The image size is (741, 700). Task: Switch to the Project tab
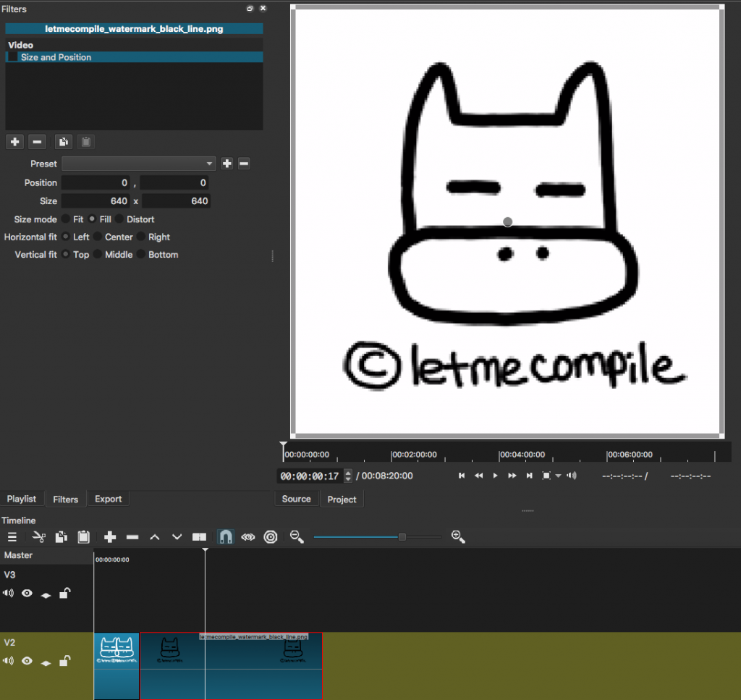[342, 499]
